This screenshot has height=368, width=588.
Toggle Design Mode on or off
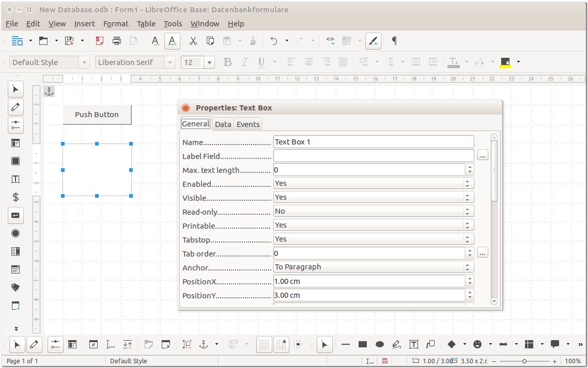tap(35, 344)
